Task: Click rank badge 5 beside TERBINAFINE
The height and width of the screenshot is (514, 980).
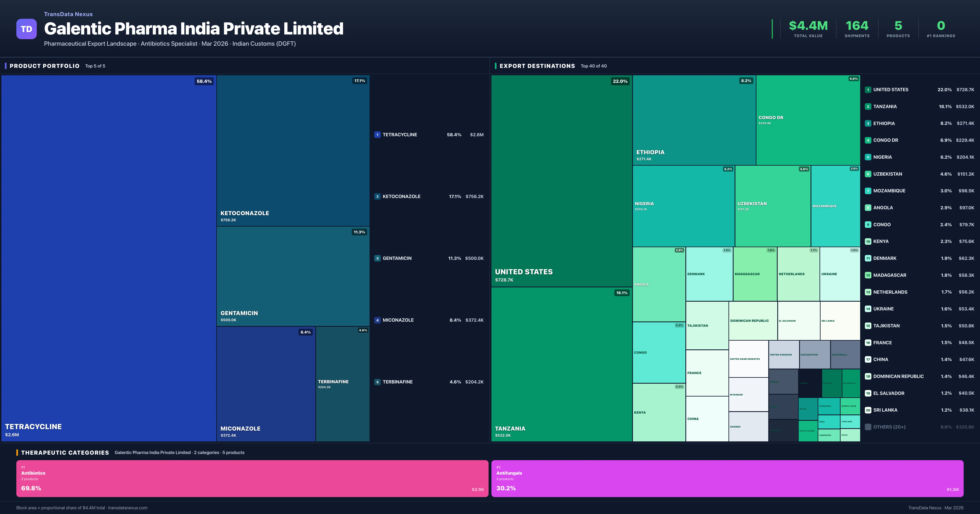Action: (x=377, y=382)
